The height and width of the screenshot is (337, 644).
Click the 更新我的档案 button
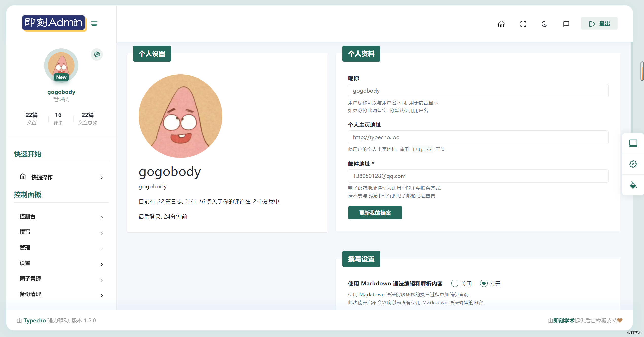(x=375, y=213)
